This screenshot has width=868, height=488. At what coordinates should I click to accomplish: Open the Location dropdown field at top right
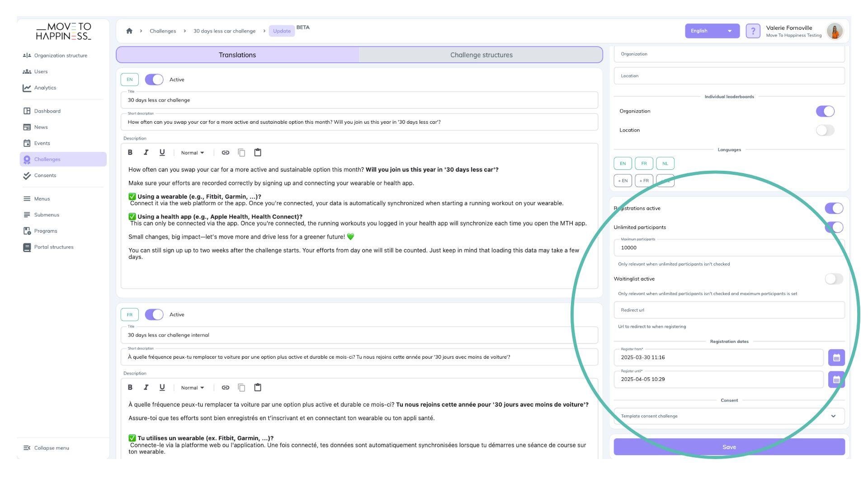pos(729,76)
